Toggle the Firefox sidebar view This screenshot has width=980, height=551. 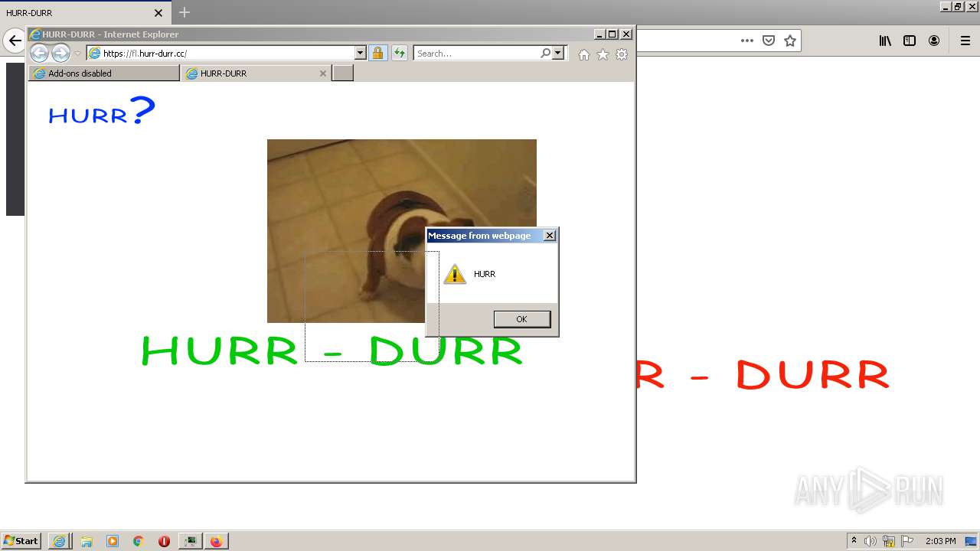(910, 41)
